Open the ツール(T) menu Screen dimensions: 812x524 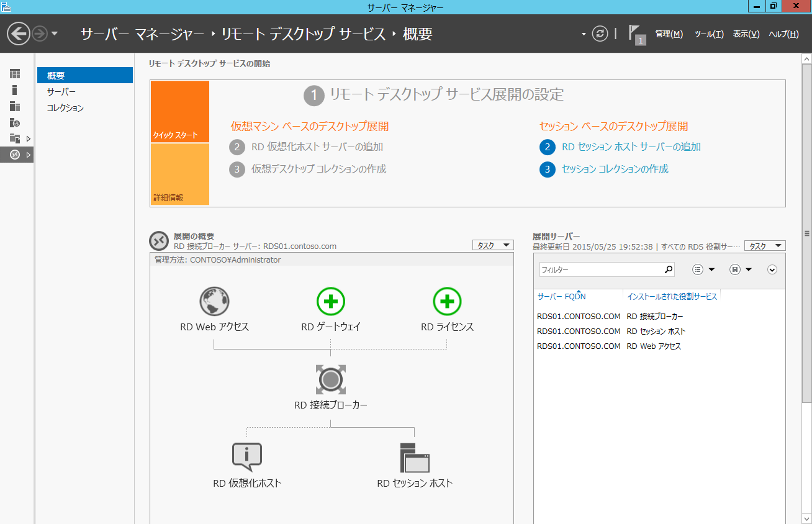(708, 34)
